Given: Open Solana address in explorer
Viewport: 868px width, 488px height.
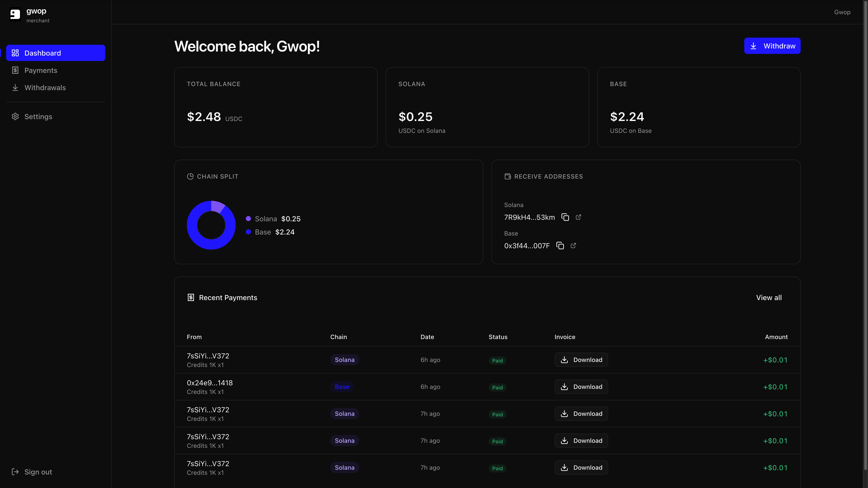Looking at the screenshot, I should point(578,217).
